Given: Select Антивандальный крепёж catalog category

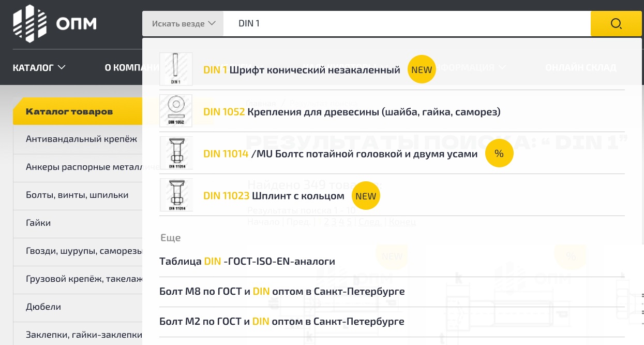Looking at the screenshot, I should [81, 139].
